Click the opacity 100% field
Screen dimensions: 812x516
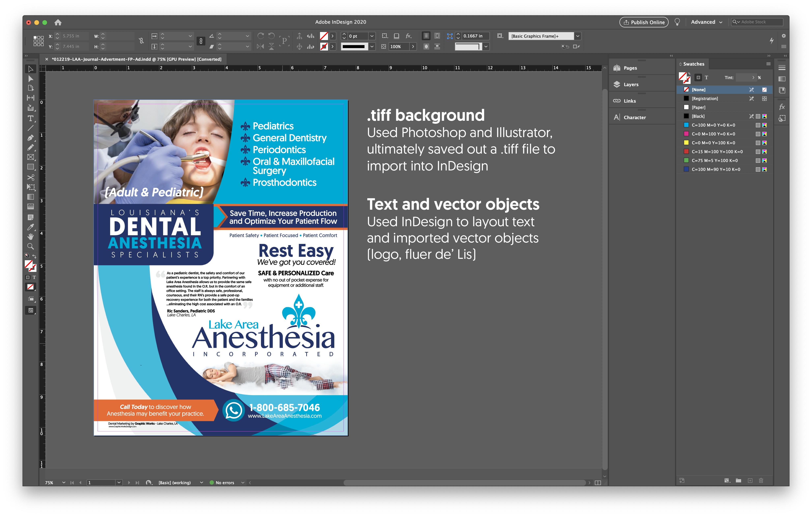(x=399, y=46)
